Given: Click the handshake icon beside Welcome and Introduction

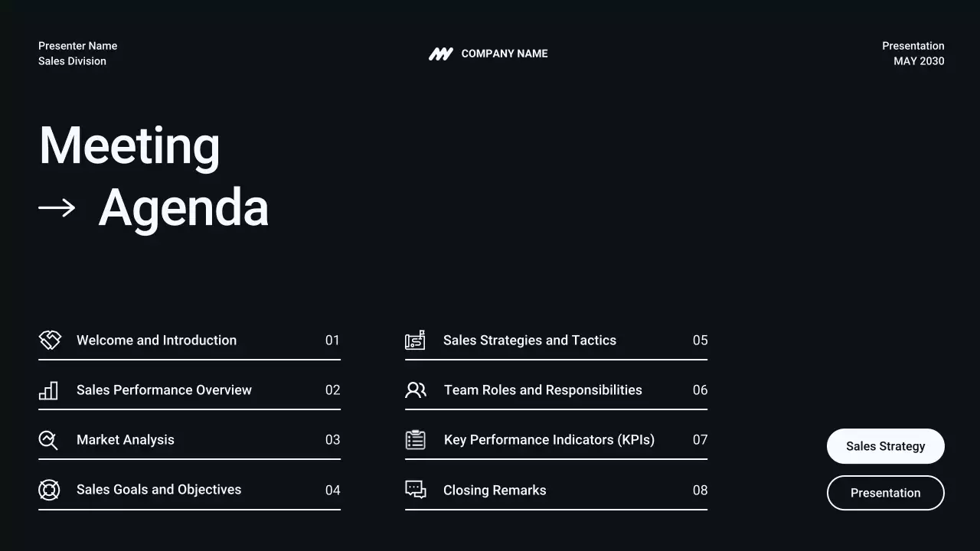Looking at the screenshot, I should point(50,340).
